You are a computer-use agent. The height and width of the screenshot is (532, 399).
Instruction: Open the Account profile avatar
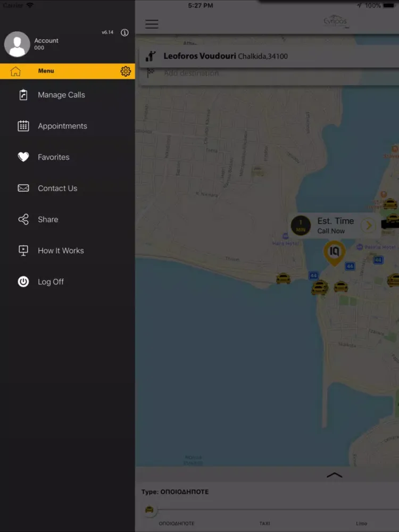[17, 44]
